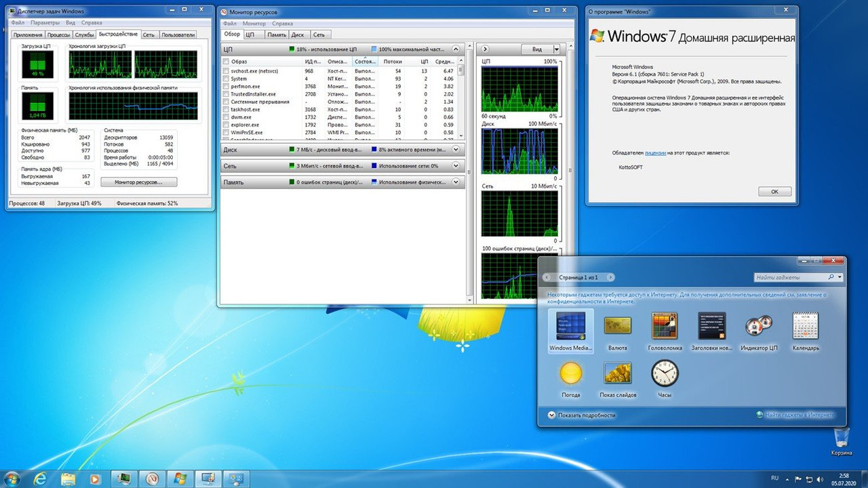Select the Головоломка puzzle gadget

click(x=665, y=331)
